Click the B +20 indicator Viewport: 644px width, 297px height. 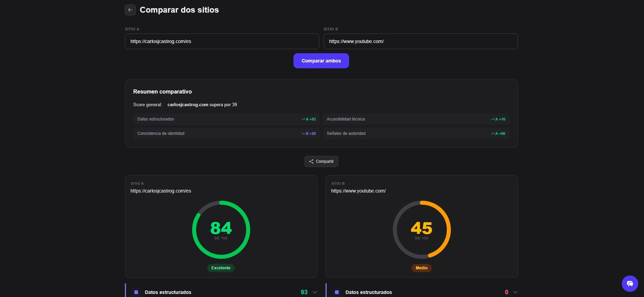click(x=309, y=133)
